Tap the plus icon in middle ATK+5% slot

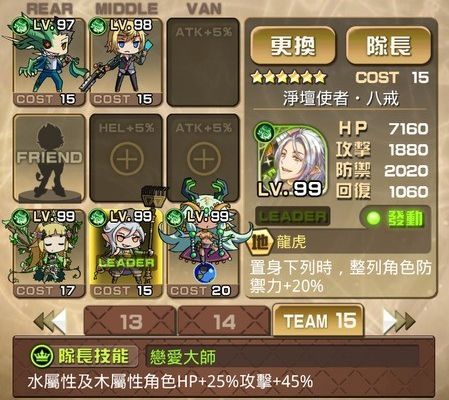coord(203,159)
